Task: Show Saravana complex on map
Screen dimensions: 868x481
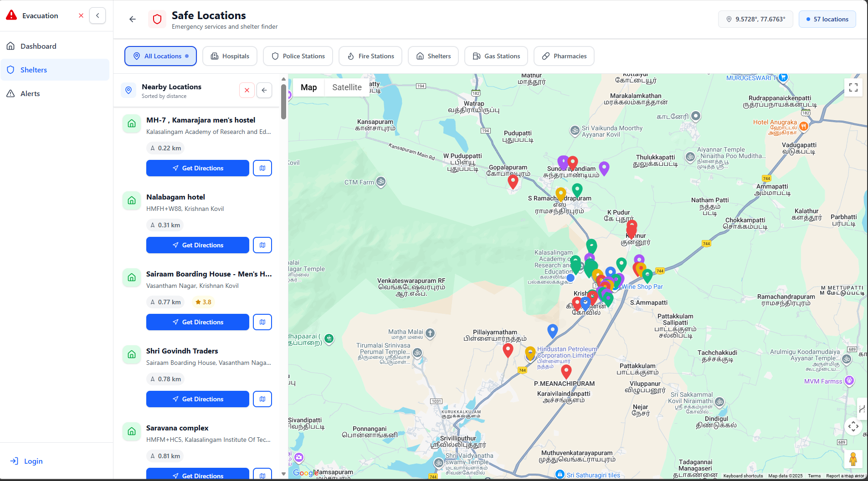Action: pos(262,474)
